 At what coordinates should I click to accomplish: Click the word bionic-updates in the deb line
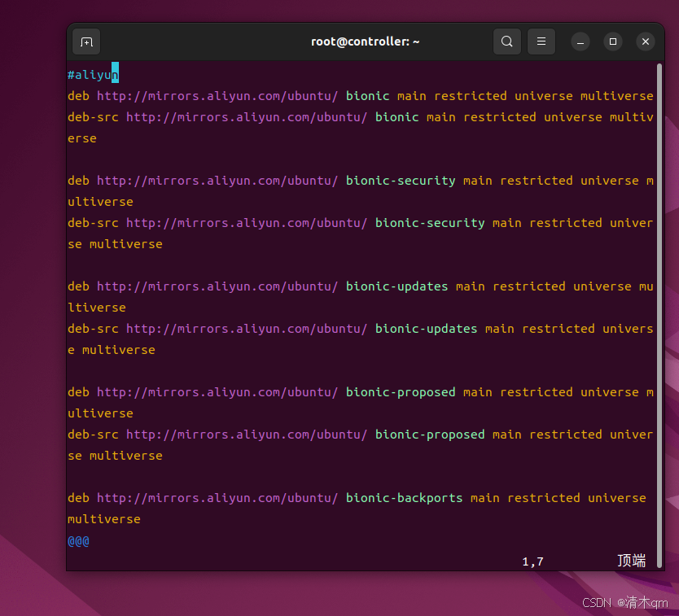[396, 286]
